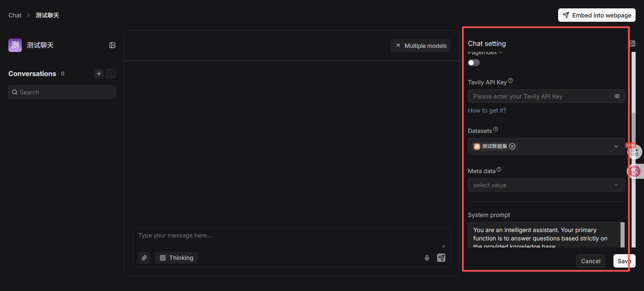Image resolution: width=644 pixels, height=291 pixels.
Task: Send message with paper plane icon
Action: (441, 258)
